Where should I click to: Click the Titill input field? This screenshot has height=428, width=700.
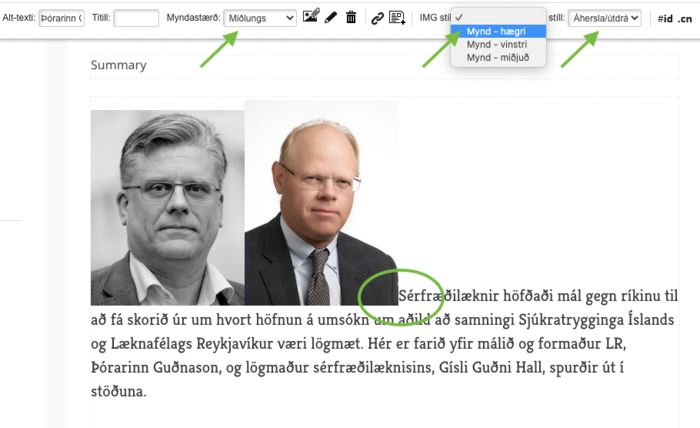pos(136,18)
